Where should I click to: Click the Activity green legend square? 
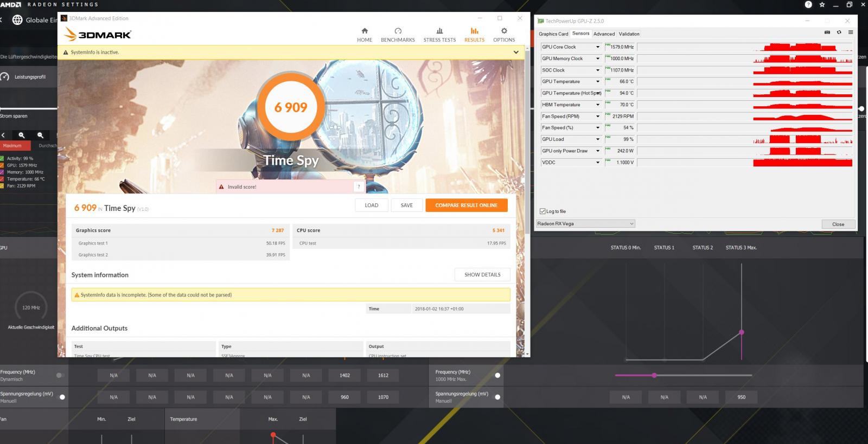pyautogui.click(x=2, y=158)
